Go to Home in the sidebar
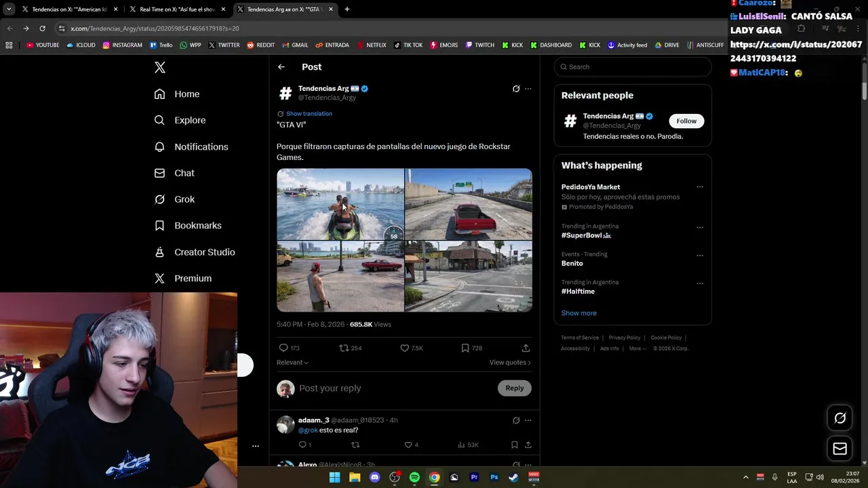This screenshot has width=868, height=488. click(177, 94)
